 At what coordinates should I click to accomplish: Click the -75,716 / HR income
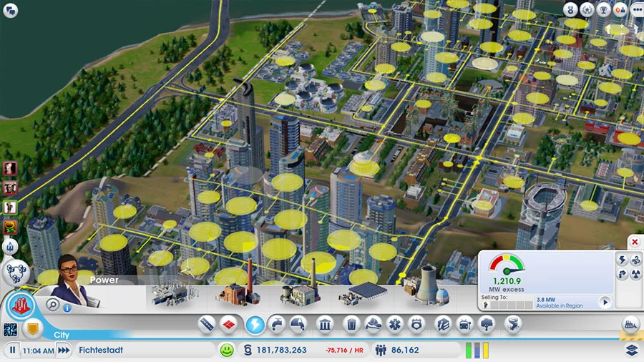pos(344,351)
